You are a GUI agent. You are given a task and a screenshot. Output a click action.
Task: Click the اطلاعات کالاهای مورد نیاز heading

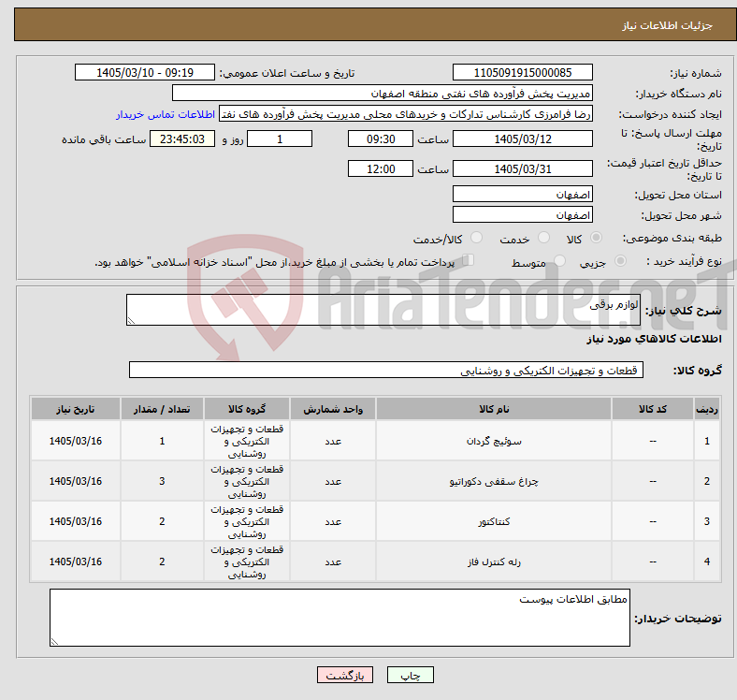click(x=654, y=339)
